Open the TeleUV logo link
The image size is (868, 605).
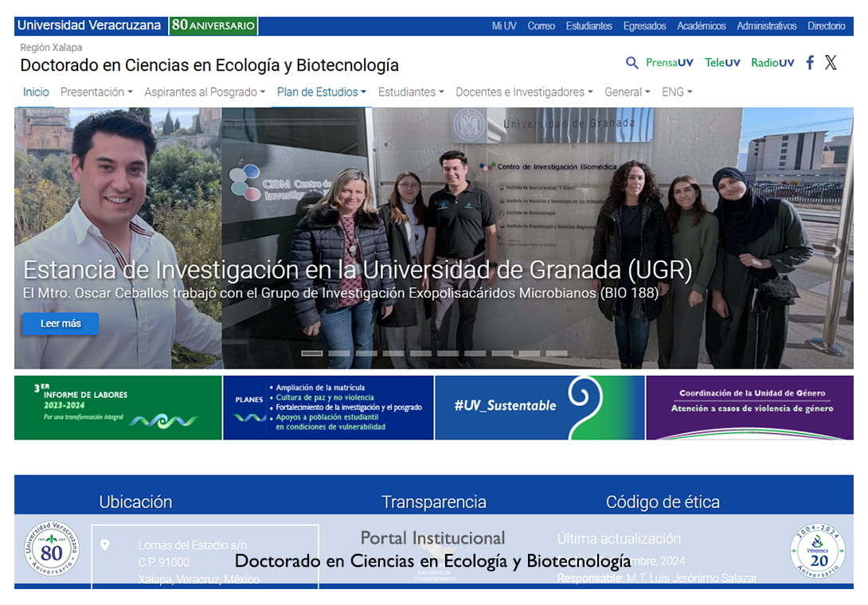click(x=722, y=63)
